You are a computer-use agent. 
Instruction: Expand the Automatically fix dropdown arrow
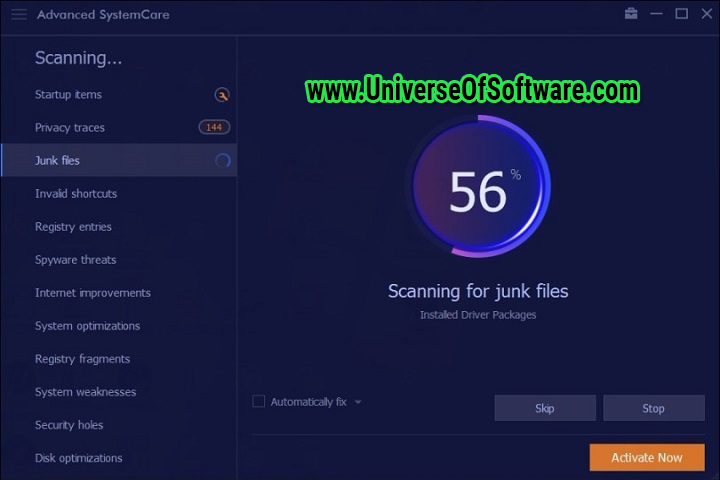(358, 402)
